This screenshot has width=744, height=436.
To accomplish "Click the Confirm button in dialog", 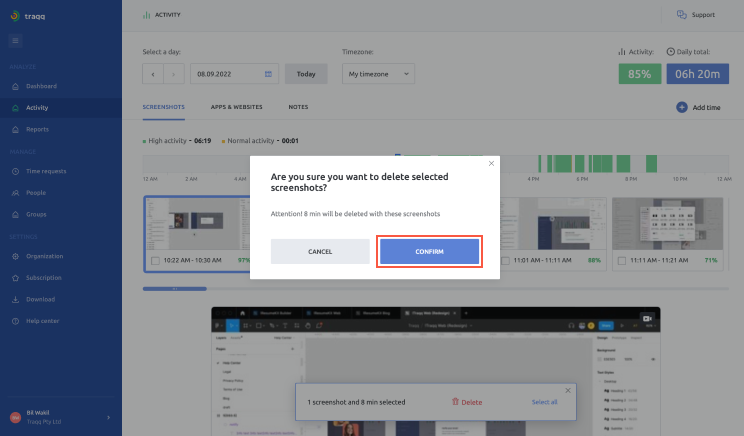I will pos(429,251).
